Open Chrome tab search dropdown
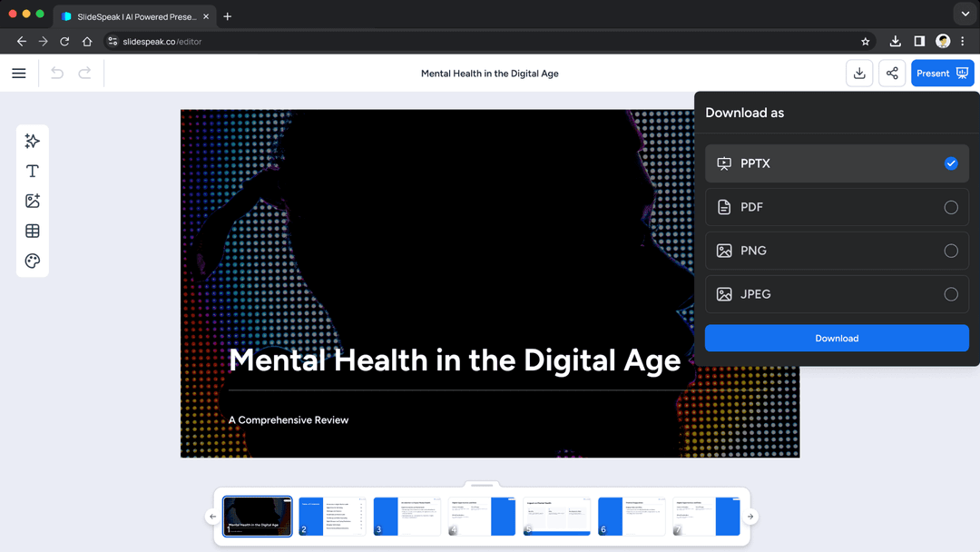This screenshot has width=980, height=552. pos(965,15)
